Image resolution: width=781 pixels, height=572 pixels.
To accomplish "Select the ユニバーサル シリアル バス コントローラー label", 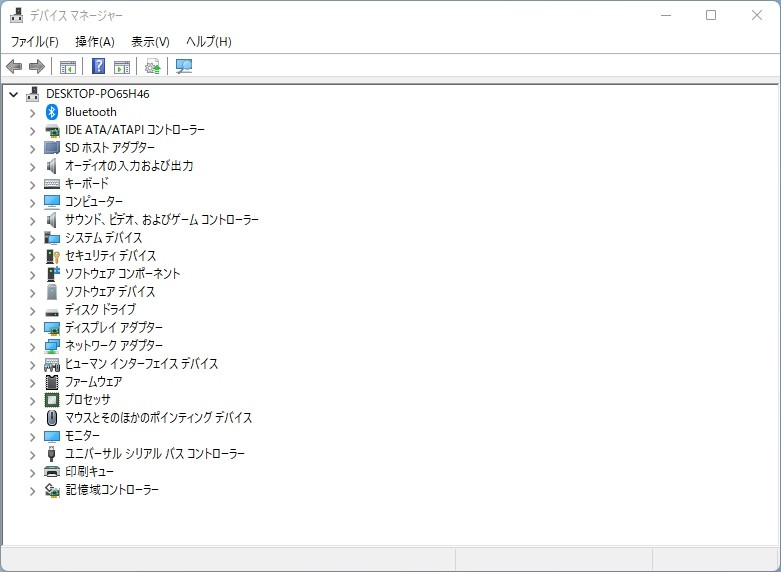I will [x=155, y=453].
